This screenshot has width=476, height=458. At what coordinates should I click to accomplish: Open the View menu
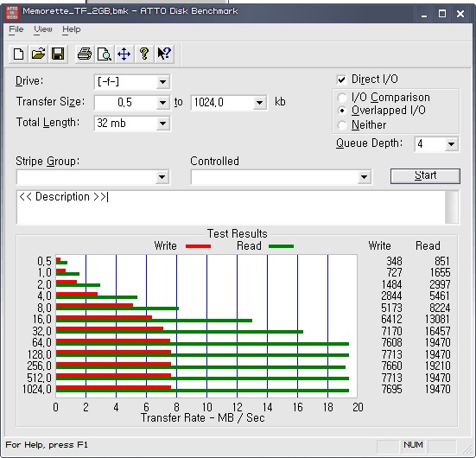43,29
